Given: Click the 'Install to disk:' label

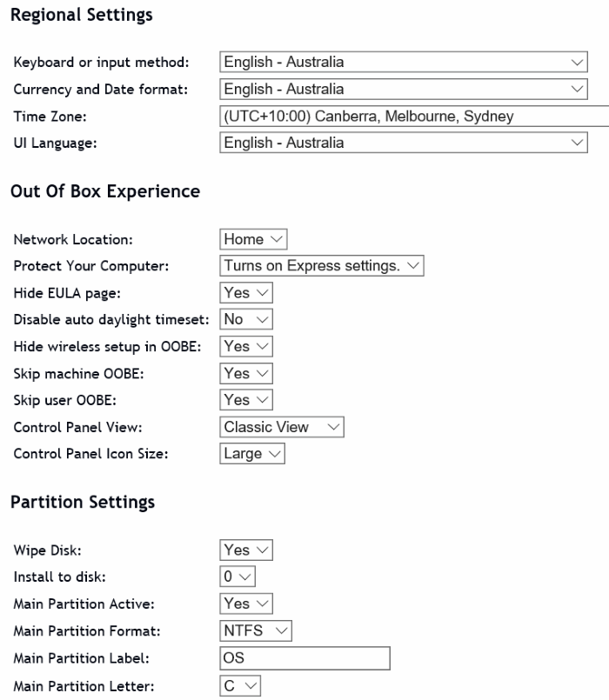Looking at the screenshot, I should point(59,577).
